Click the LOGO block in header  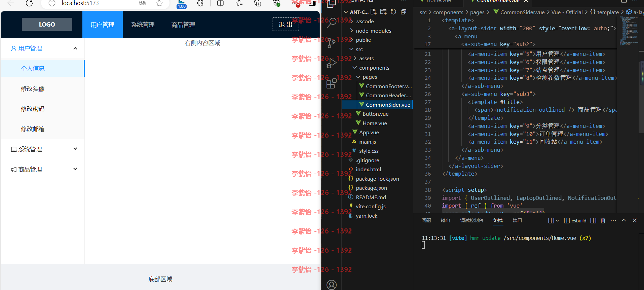pos(47,25)
